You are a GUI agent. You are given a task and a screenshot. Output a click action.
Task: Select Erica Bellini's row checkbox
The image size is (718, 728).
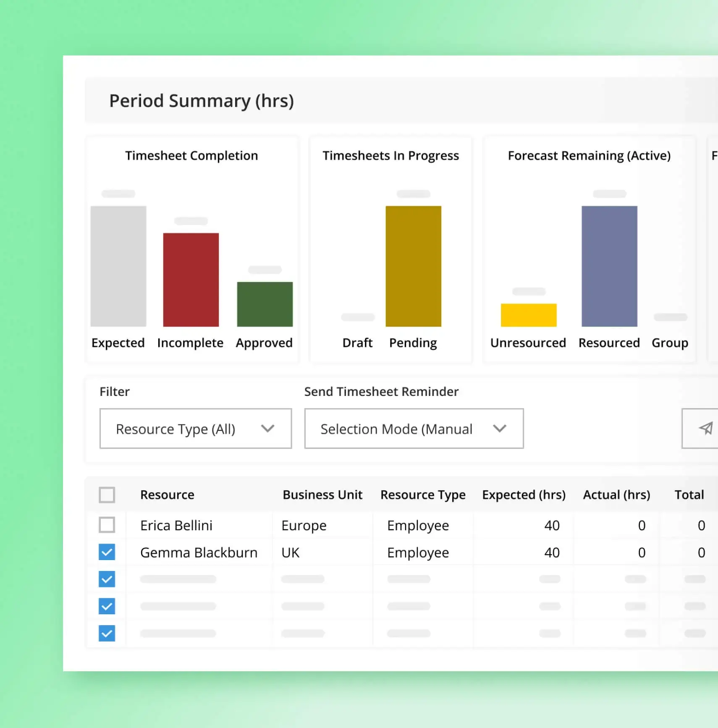tap(107, 525)
